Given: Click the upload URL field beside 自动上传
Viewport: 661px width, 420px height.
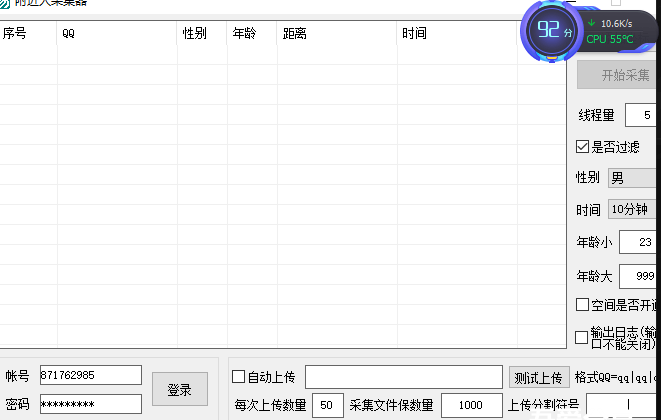Looking at the screenshot, I should (404, 377).
